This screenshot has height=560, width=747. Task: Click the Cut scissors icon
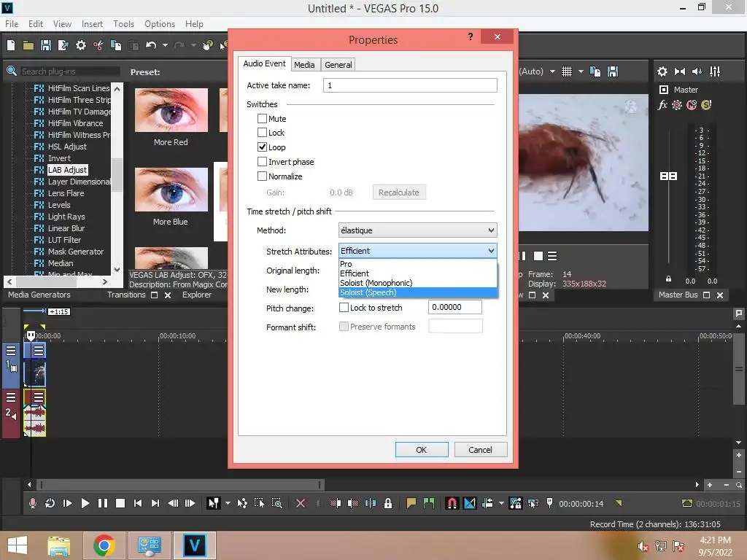(x=98, y=45)
